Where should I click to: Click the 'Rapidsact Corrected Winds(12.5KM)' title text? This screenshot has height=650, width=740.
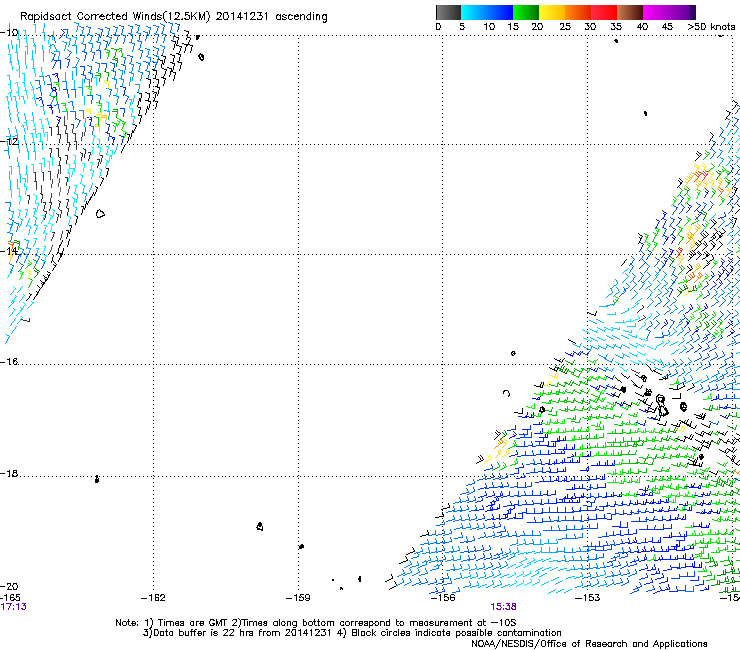115,17
